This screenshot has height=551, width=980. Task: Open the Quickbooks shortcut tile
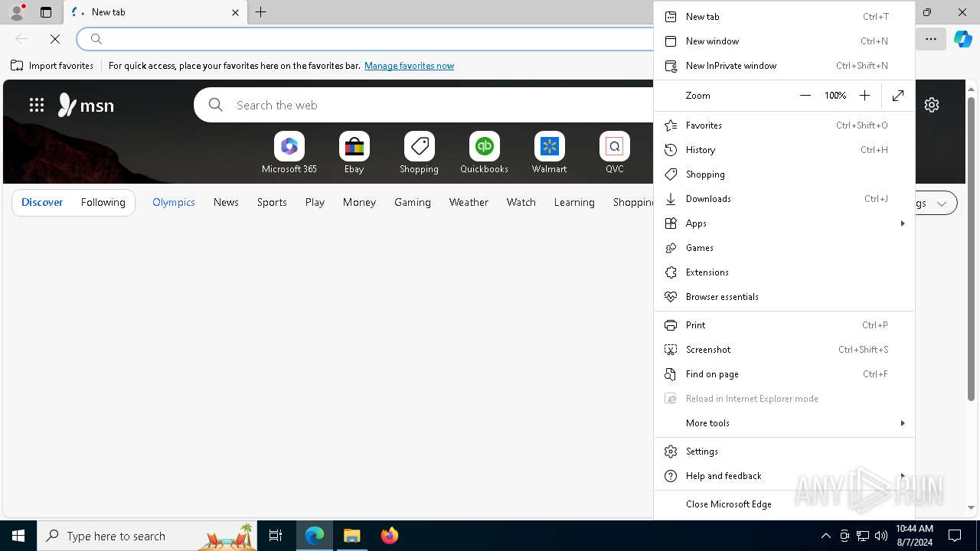click(x=484, y=153)
